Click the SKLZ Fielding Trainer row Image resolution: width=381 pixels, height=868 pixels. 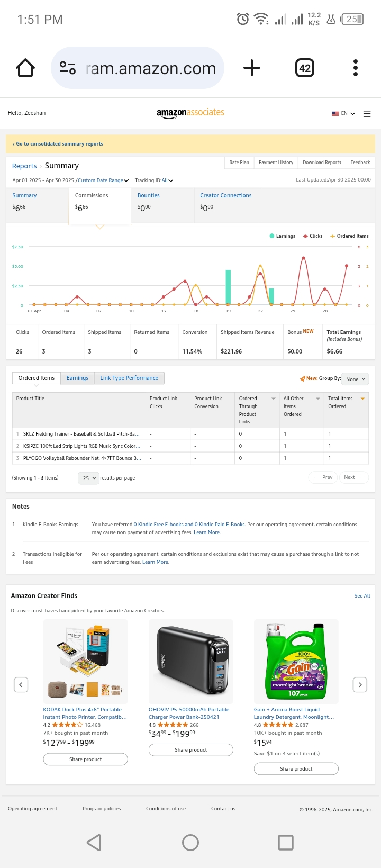pos(190,434)
